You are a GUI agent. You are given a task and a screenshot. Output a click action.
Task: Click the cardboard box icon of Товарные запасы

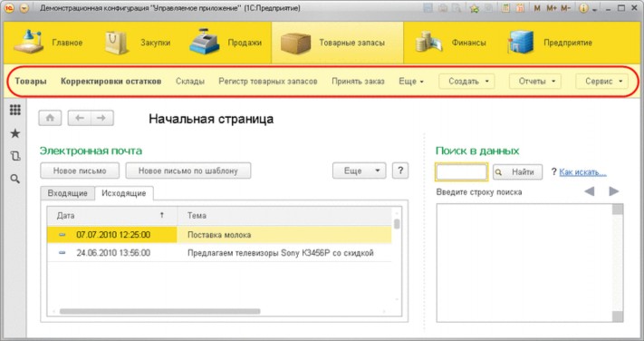pos(295,44)
